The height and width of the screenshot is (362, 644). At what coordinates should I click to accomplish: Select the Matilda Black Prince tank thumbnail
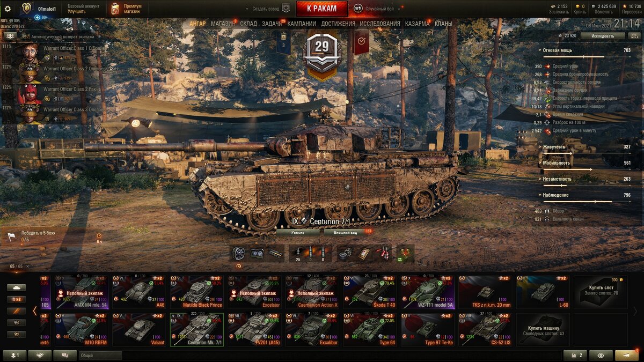[196, 292]
